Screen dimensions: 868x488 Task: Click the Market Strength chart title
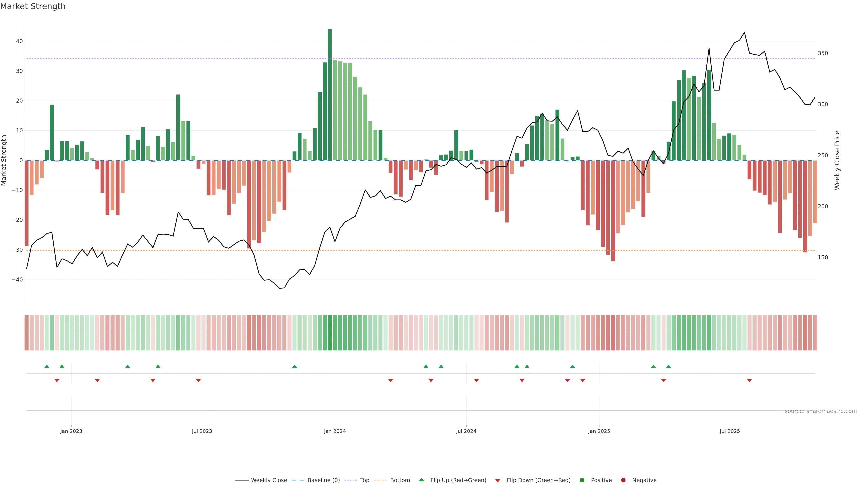[33, 6]
